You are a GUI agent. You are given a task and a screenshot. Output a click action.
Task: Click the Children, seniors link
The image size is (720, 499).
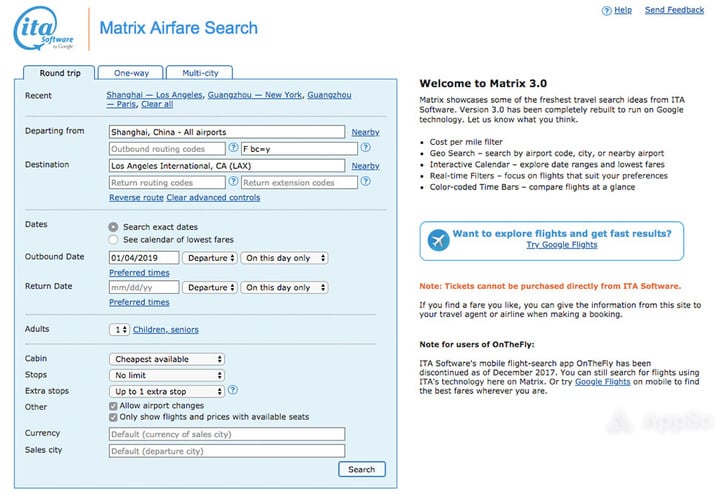pos(166,330)
